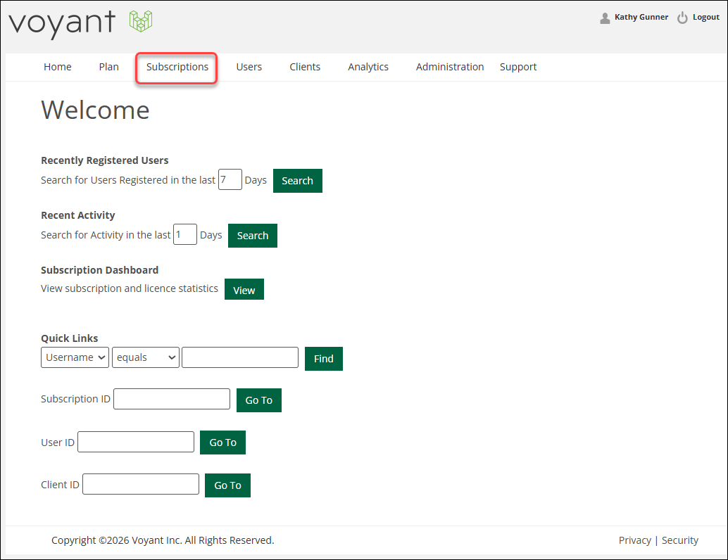Click the copyright Voyant Inc. text
The height and width of the screenshot is (560, 728).
[163, 540]
